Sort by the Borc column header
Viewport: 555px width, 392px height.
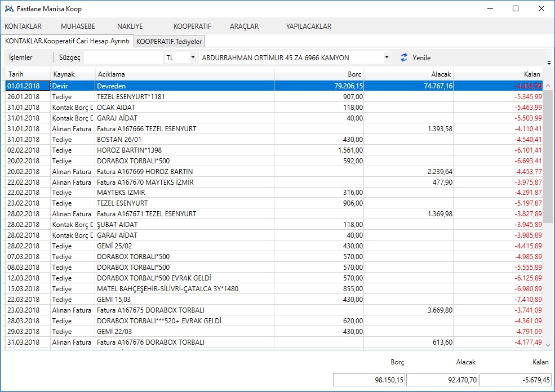click(x=319, y=74)
